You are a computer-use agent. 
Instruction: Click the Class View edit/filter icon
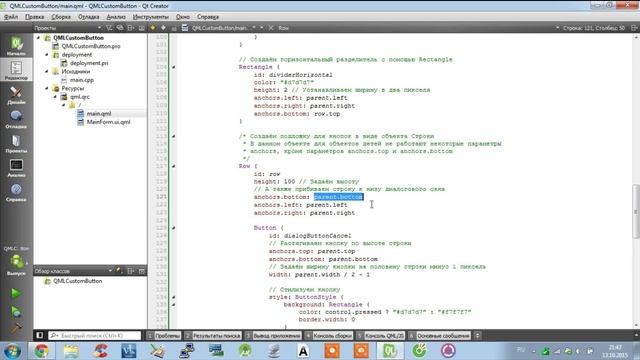tap(119, 270)
